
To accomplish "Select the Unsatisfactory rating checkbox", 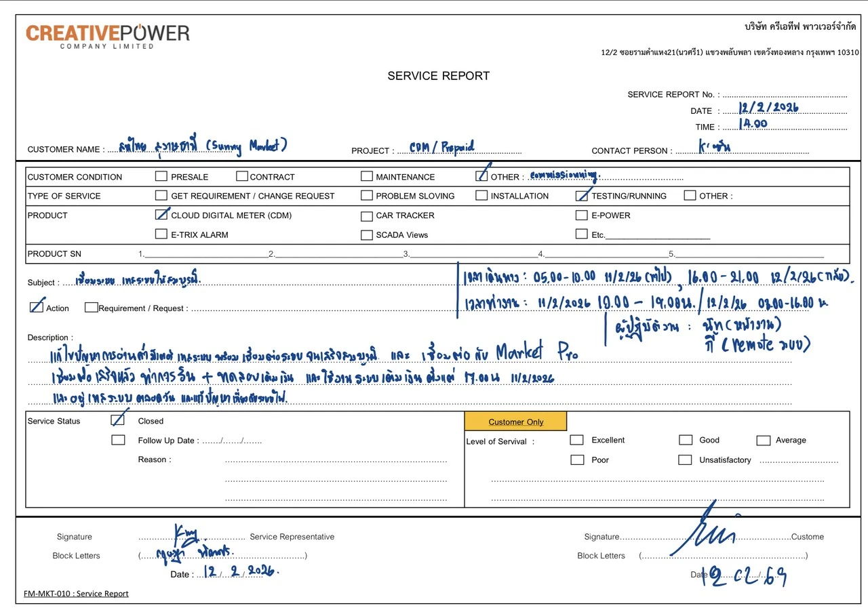I will point(685,460).
